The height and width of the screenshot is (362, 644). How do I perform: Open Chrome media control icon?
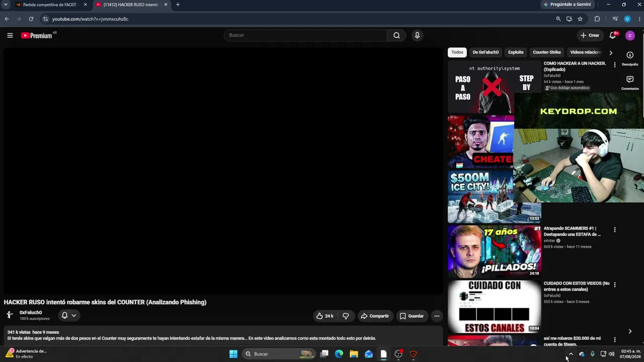click(x=615, y=19)
